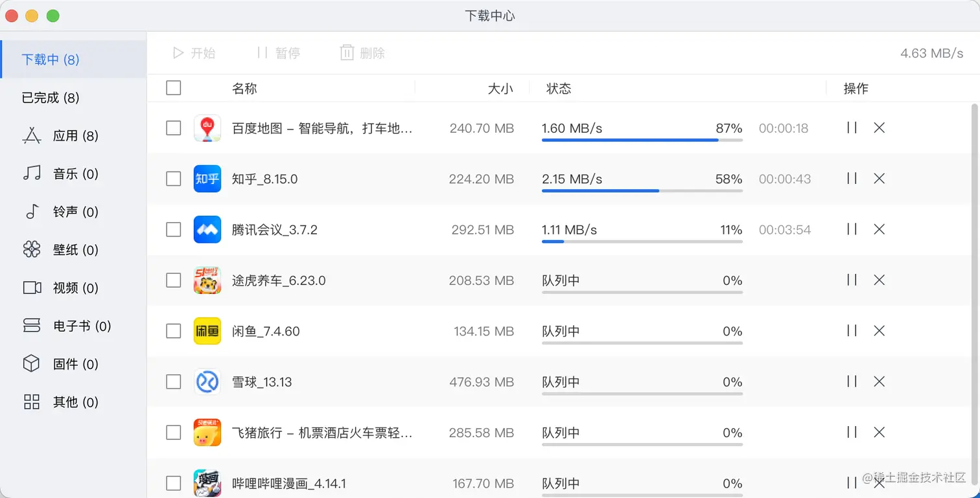Click the 哔哩哔哩漫画_4.14.1 file name
Screen dimensions: 980x498
point(289,484)
